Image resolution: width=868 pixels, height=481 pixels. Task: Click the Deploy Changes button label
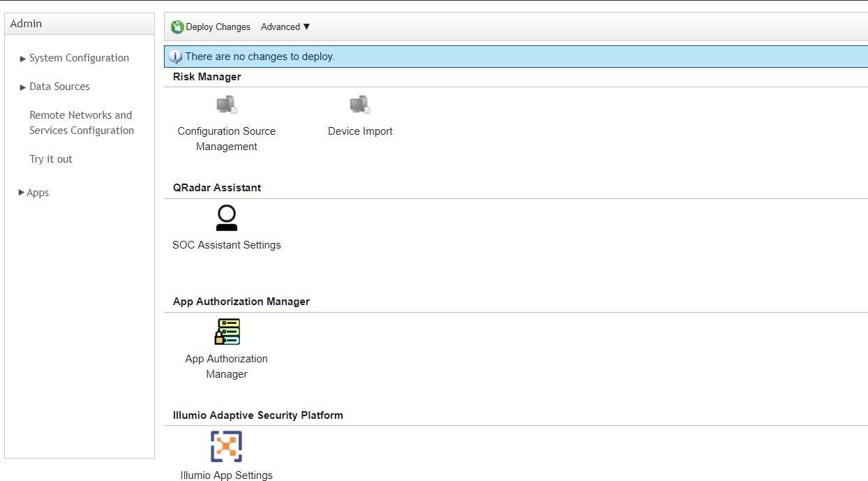tap(218, 27)
